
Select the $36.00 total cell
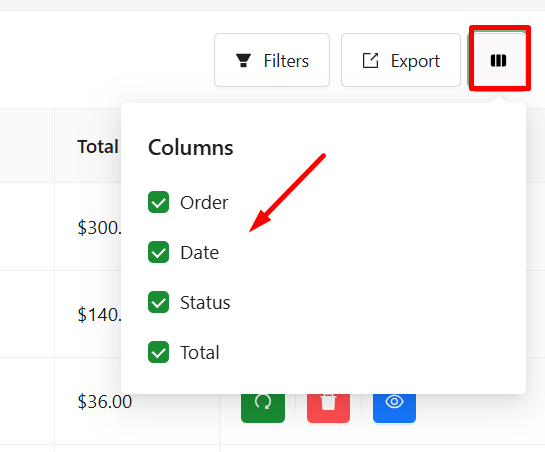(x=105, y=402)
